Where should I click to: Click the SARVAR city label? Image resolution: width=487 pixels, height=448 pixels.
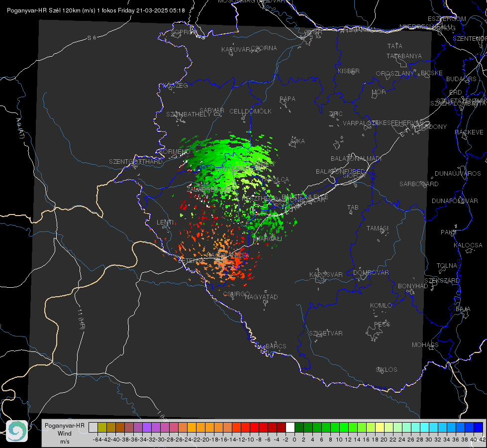click(212, 111)
